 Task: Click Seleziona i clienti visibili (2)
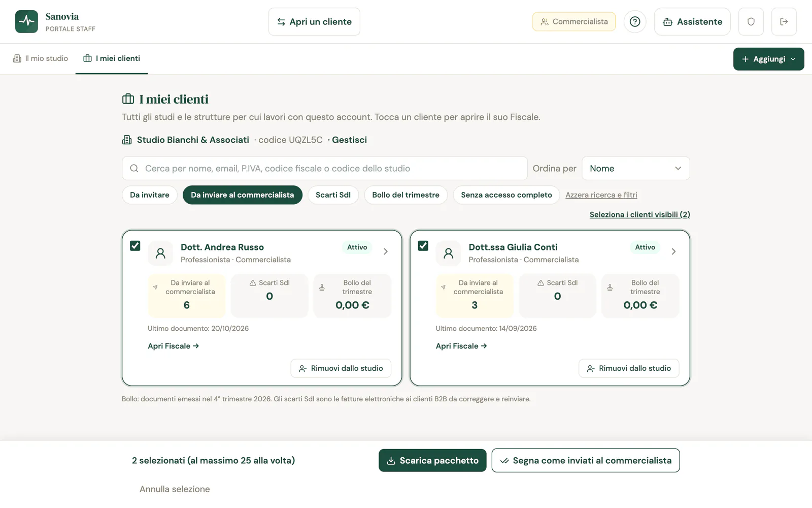click(640, 214)
